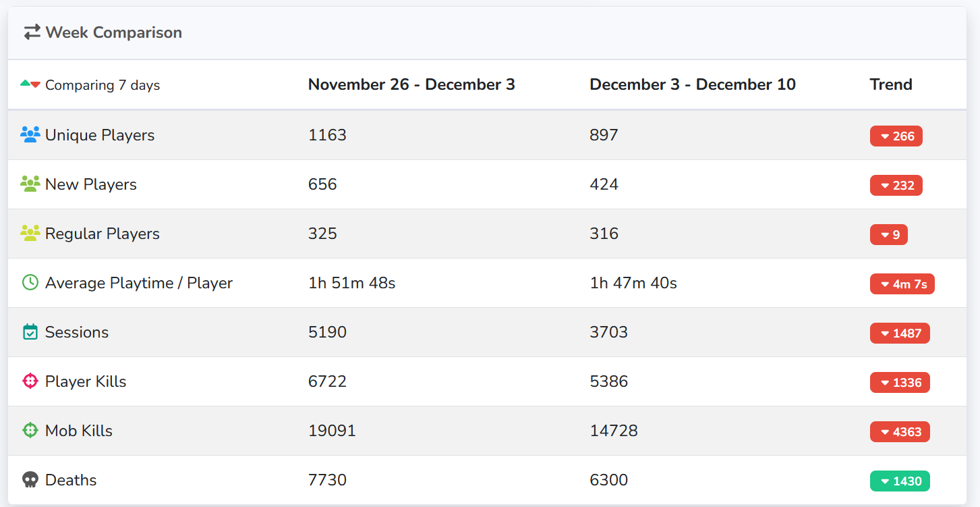Click the Average Playtime clock icon
The height and width of the screenshot is (507, 980).
pos(30,283)
